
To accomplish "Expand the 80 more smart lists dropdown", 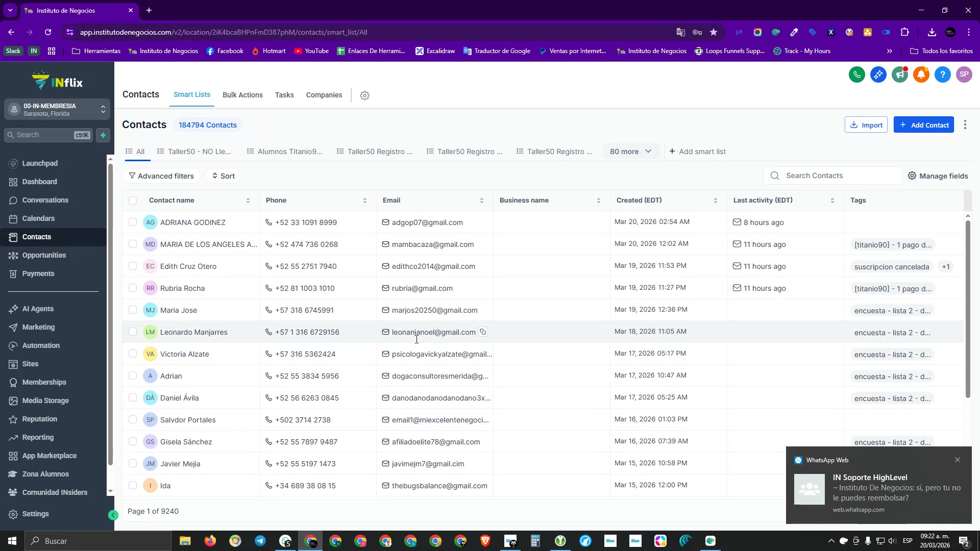I will [630, 152].
